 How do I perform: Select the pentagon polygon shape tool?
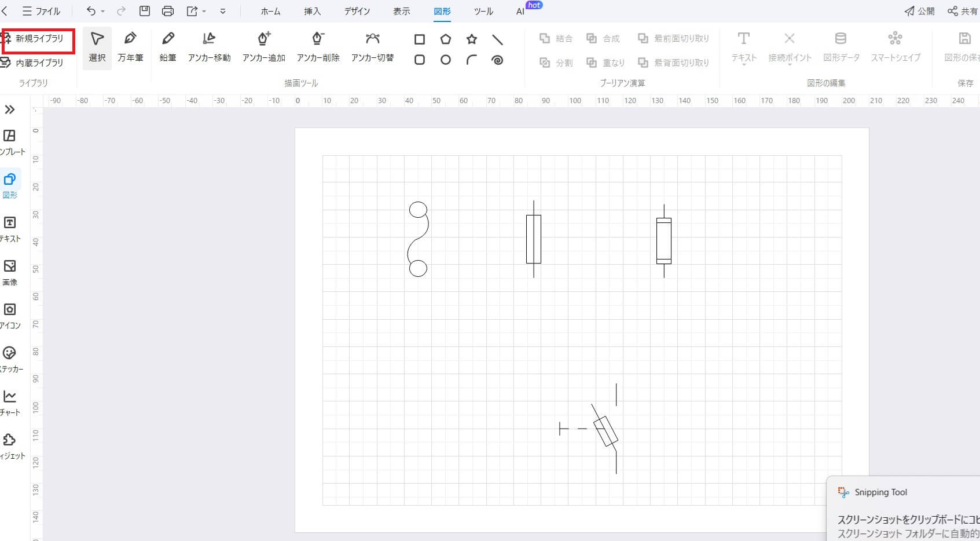pos(445,39)
